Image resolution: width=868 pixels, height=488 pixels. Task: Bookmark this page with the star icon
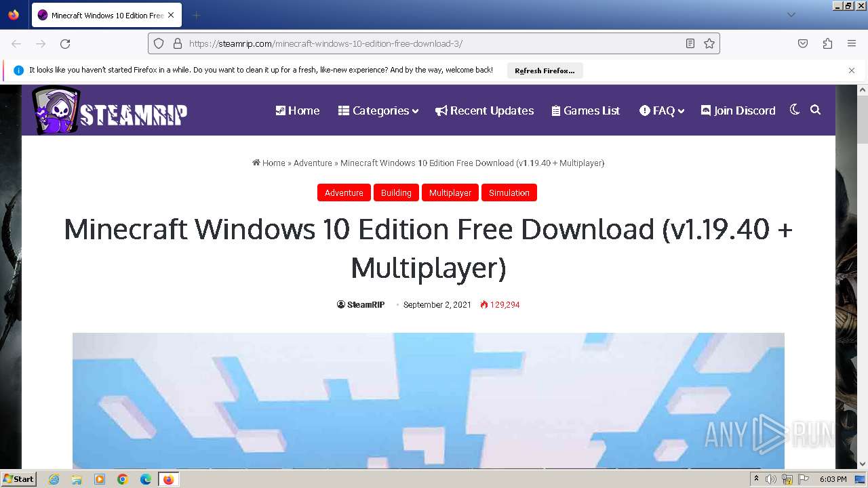709,43
